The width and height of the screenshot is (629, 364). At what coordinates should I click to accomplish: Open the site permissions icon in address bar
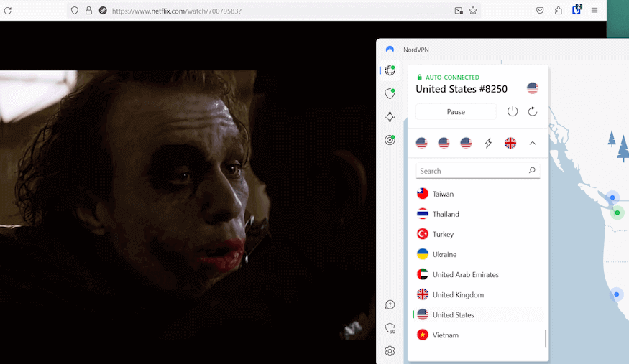click(103, 11)
